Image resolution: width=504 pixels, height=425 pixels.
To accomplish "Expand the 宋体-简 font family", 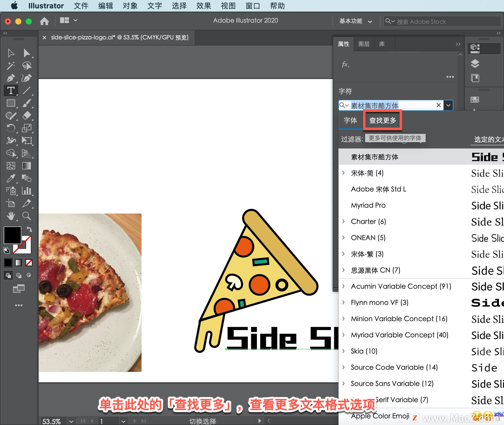I will pyautogui.click(x=345, y=173).
